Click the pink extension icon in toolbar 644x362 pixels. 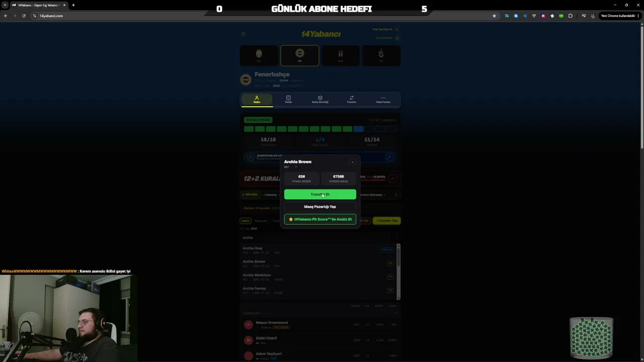(543, 16)
